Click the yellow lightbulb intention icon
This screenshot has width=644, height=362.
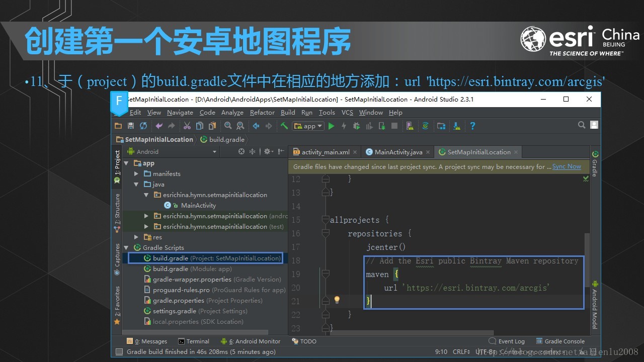[337, 300]
